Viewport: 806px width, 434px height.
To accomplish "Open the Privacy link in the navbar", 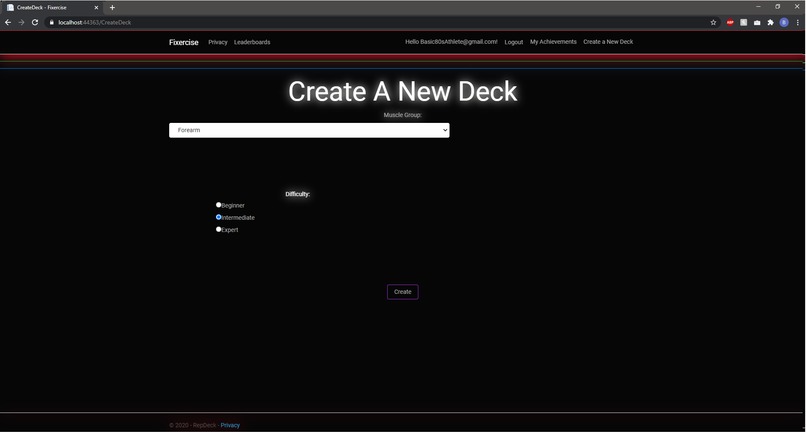I will coord(218,42).
